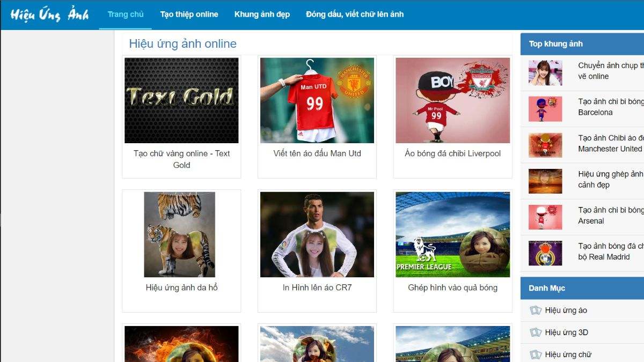Open the tiger skin effect thumbnail
This screenshot has width=644, height=362.
(179, 234)
